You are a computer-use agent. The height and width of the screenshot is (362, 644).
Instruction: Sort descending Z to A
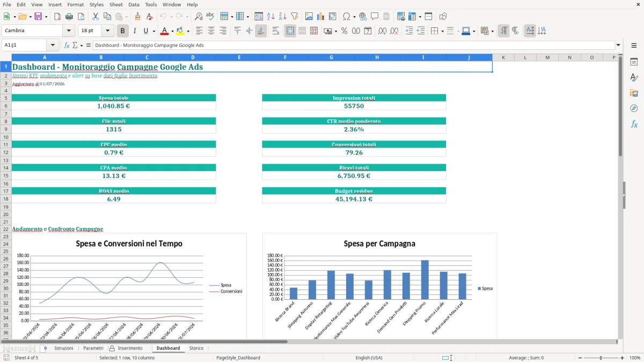(283, 17)
